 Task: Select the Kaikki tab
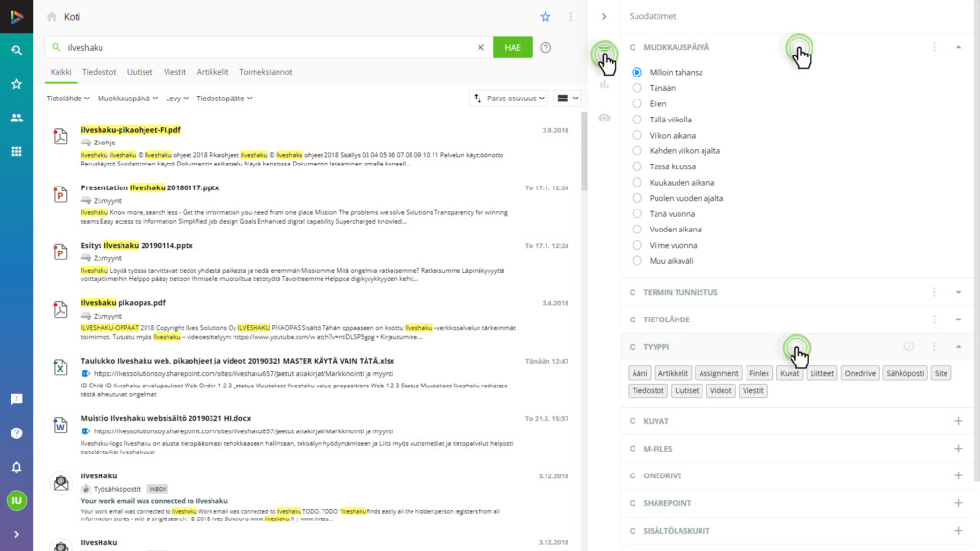[x=60, y=72]
